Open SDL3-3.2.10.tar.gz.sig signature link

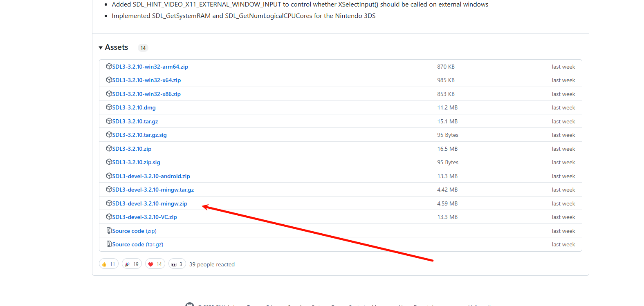point(139,135)
